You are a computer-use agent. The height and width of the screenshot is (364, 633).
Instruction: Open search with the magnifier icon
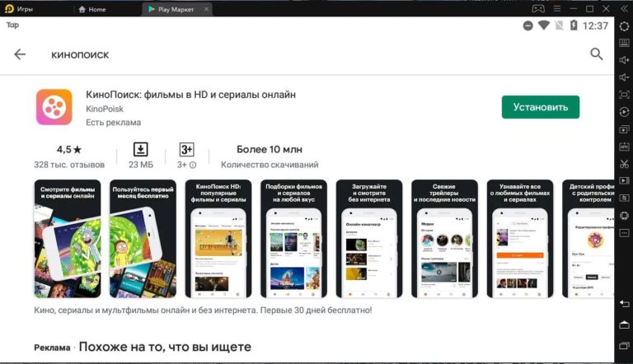pos(596,54)
